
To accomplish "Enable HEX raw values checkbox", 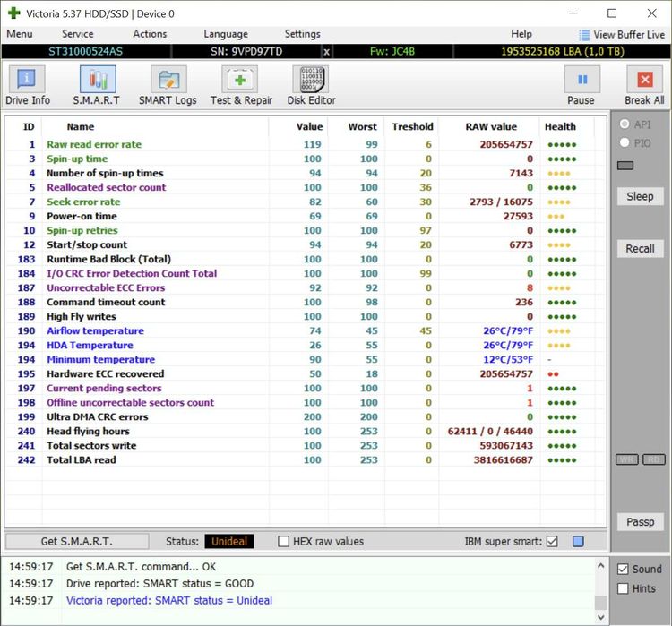I will point(284,542).
